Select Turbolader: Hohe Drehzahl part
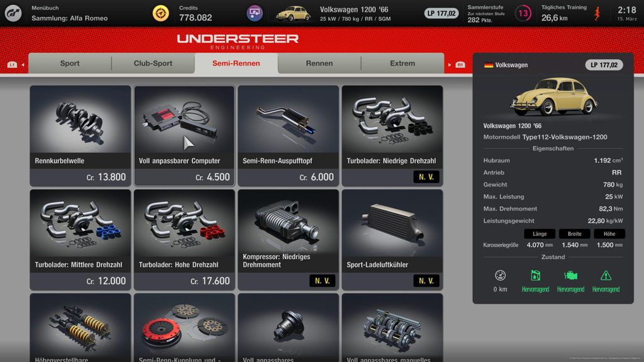Image resolution: width=644 pixels, height=362 pixels. click(184, 239)
